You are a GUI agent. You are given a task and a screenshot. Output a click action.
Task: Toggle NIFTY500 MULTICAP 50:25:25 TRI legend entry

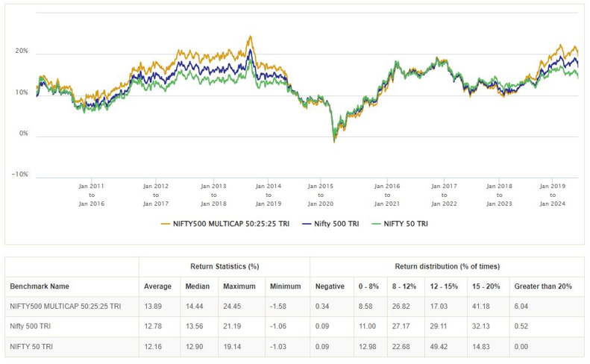coord(225,224)
